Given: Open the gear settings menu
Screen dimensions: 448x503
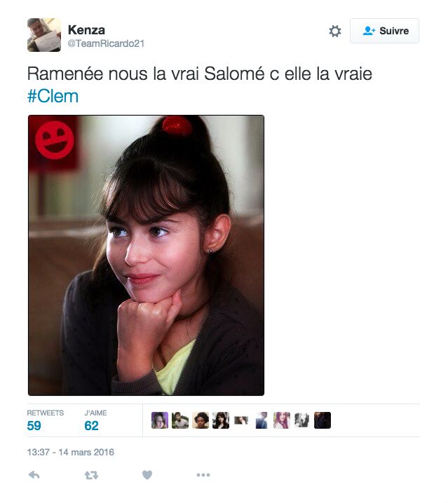Looking at the screenshot, I should tap(335, 31).
